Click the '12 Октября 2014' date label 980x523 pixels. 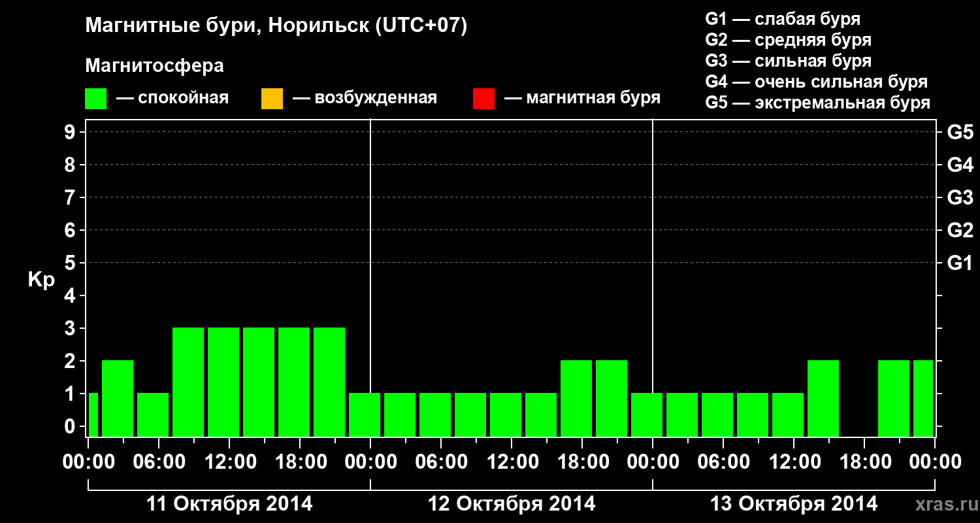(512, 504)
